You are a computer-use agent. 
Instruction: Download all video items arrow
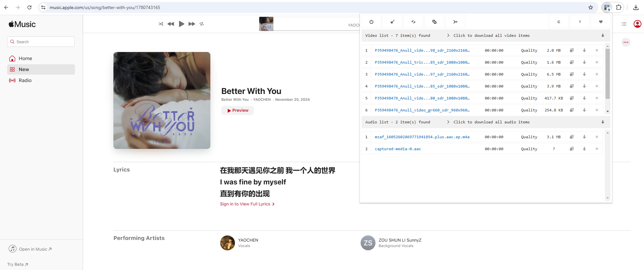tap(603, 36)
